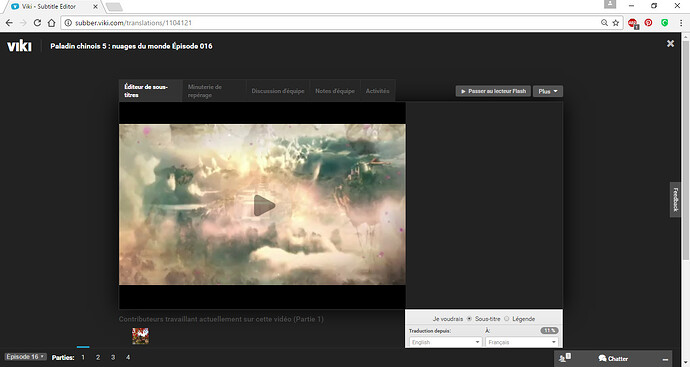Screen dimensions: 690x367
Task: Open the Chrome three-dot menu
Action: tap(681, 23)
